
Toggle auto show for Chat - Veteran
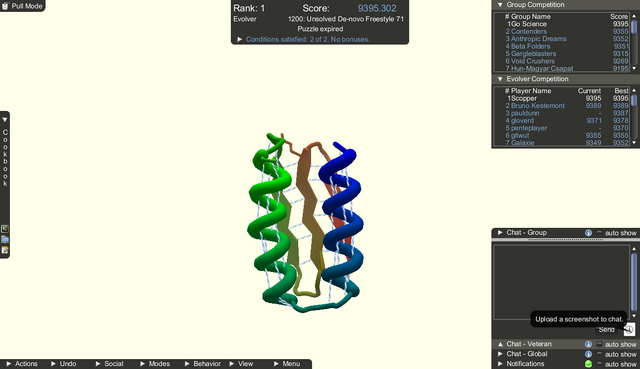point(599,345)
